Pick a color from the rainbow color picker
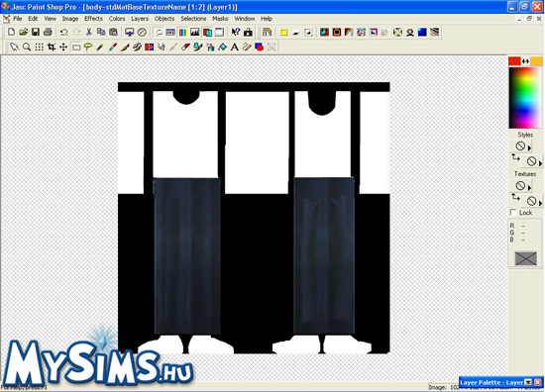The width and height of the screenshot is (545, 392). (525, 98)
